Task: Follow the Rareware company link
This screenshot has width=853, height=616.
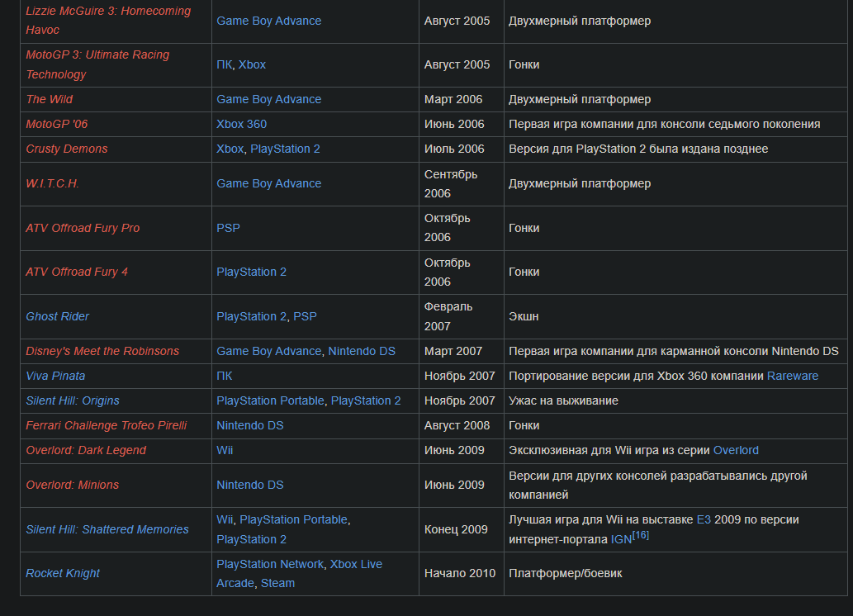Action: pyautogui.click(x=792, y=376)
